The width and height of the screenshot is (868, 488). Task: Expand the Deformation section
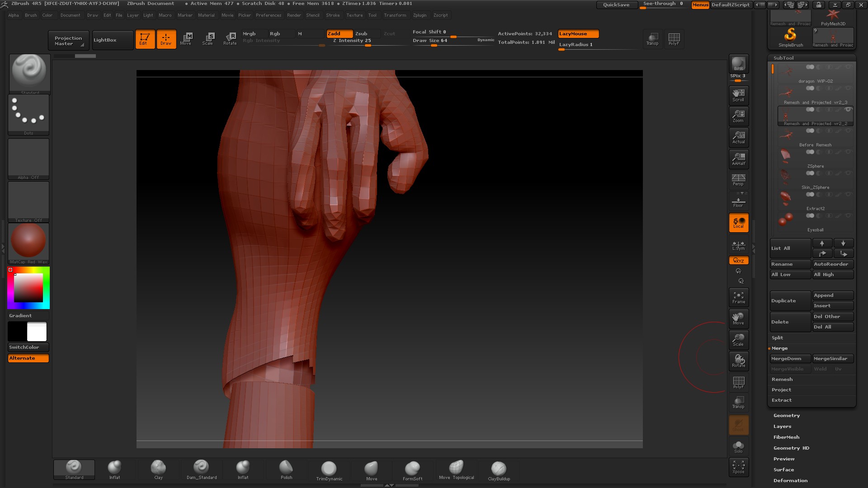(x=790, y=481)
